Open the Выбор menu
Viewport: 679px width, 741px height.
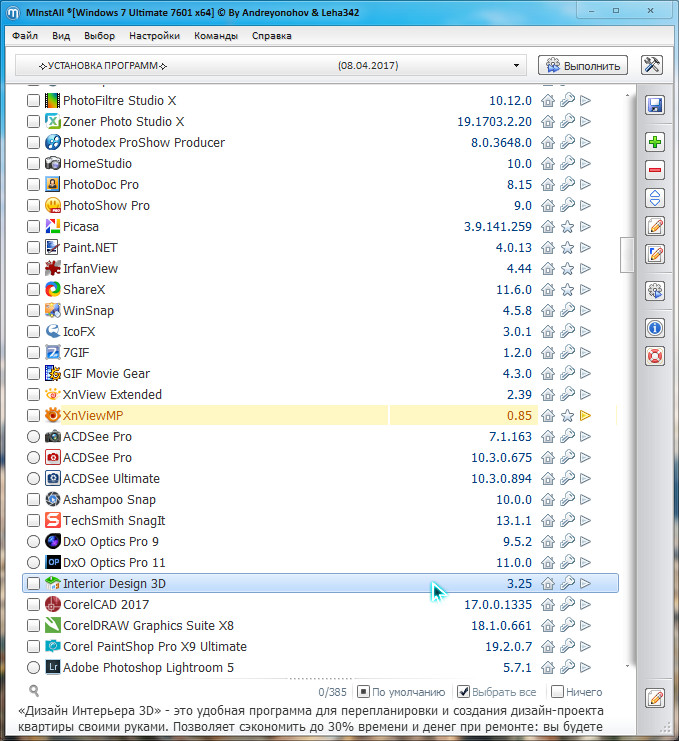(x=99, y=36)
